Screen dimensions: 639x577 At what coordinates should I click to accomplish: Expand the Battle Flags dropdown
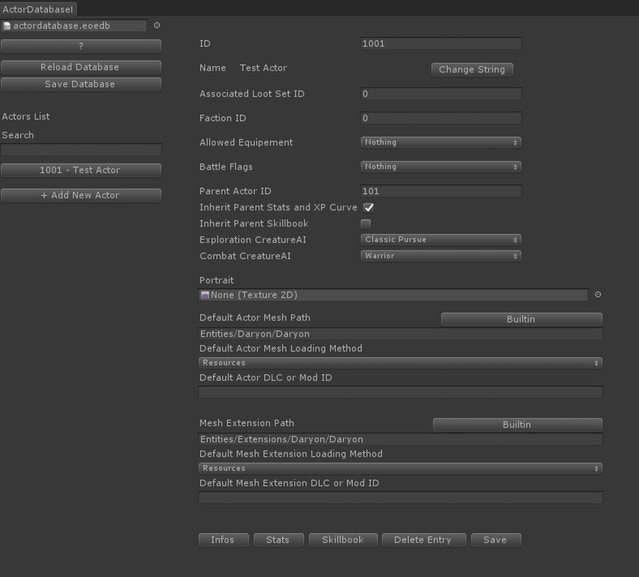click(440, 167)
